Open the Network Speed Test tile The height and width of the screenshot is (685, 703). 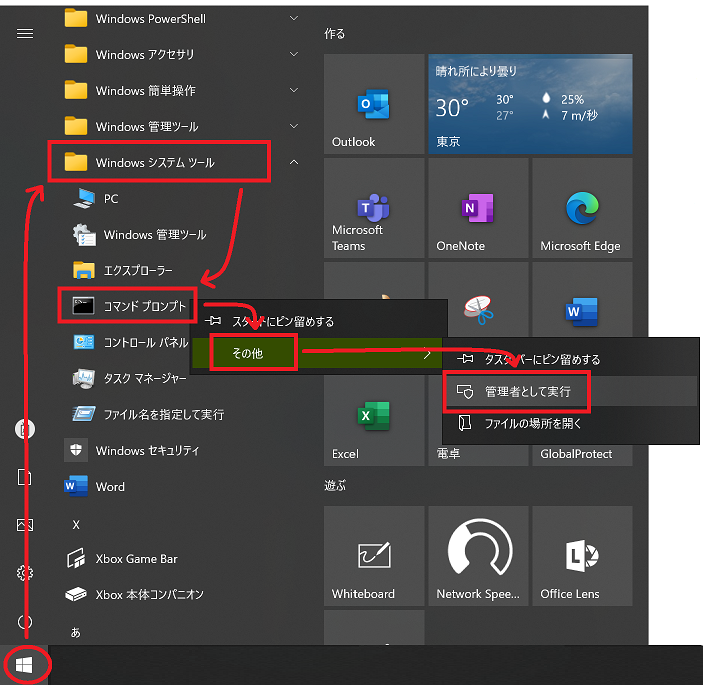coord(478,556)
